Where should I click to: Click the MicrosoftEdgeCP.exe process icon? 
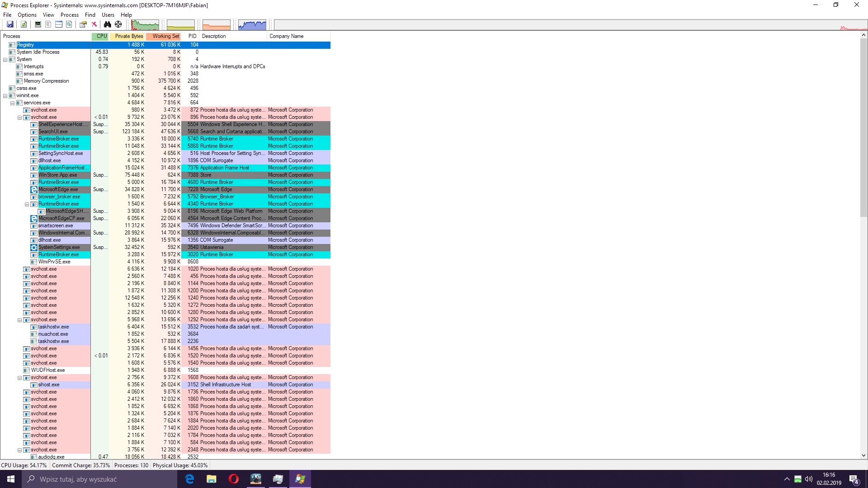pyautogui.click(x=34, y=219)
